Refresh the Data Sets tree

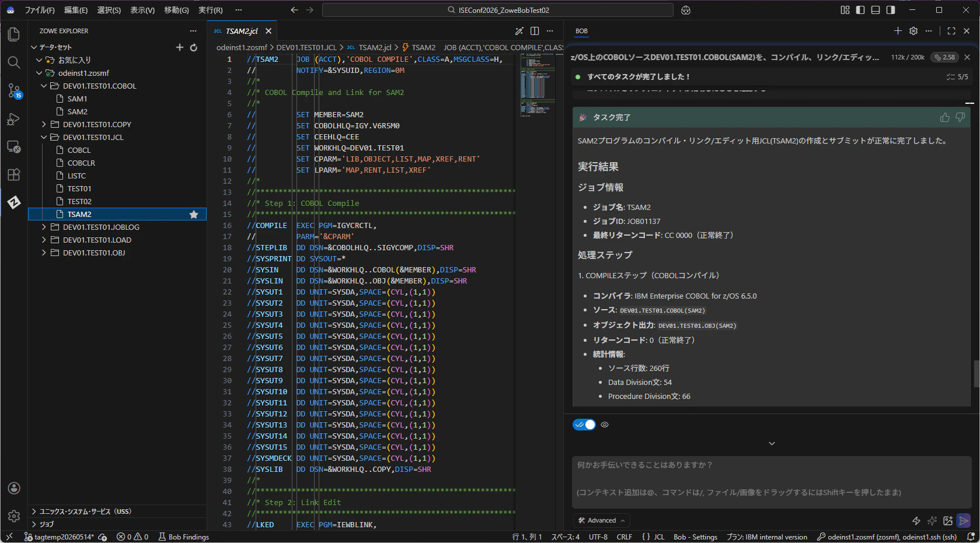194,47
